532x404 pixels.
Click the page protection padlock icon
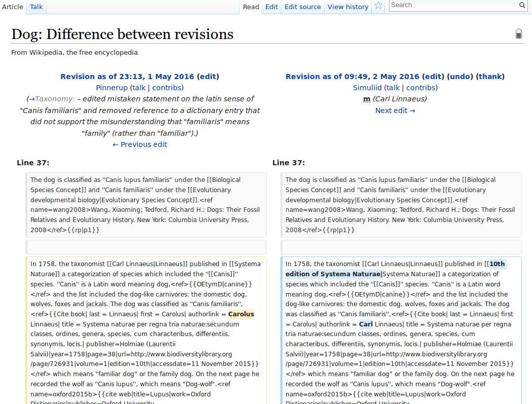coord(519,33)
